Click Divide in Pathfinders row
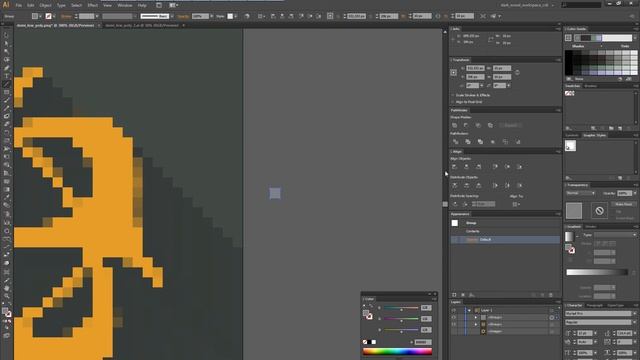Image resolution: width=640 pixels, height=360 pixels. tap(456, 142)
